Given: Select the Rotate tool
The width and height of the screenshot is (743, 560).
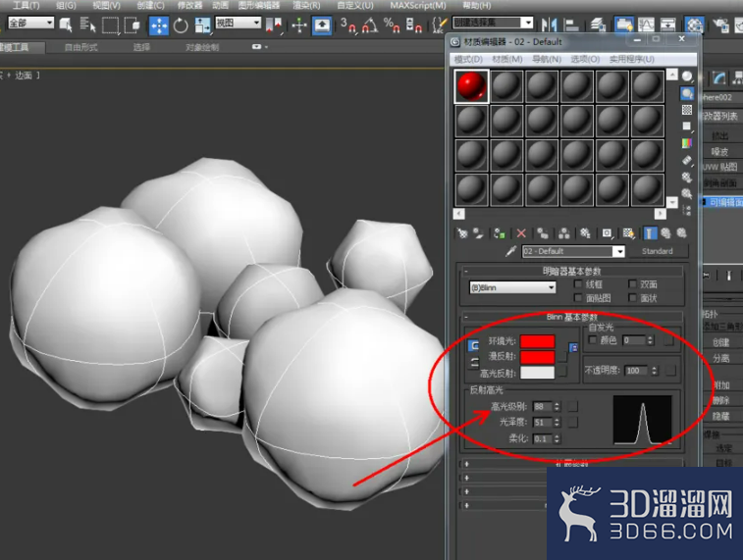Looking at the screenshot, I should pos(181,25).
